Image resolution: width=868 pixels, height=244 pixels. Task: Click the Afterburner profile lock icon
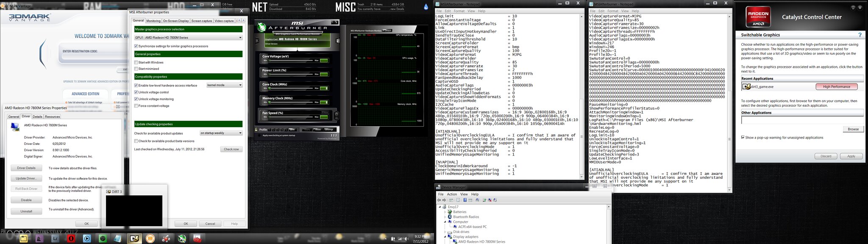[x=256, y=130]
